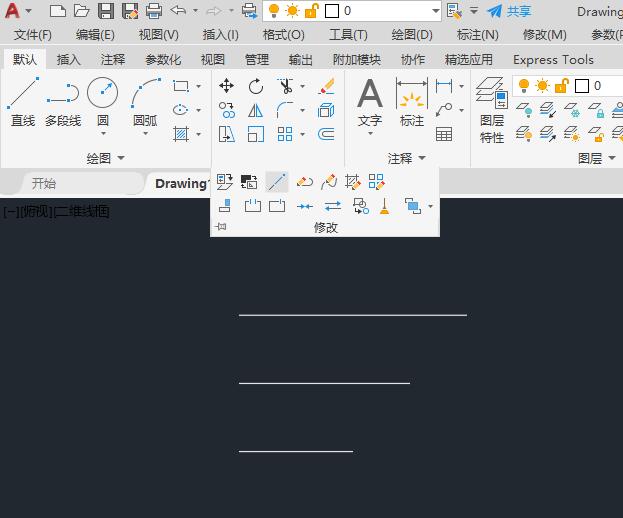Switch to the 参数化 ribbon tab
Screen dimensions: 623x518
[163, 60]
